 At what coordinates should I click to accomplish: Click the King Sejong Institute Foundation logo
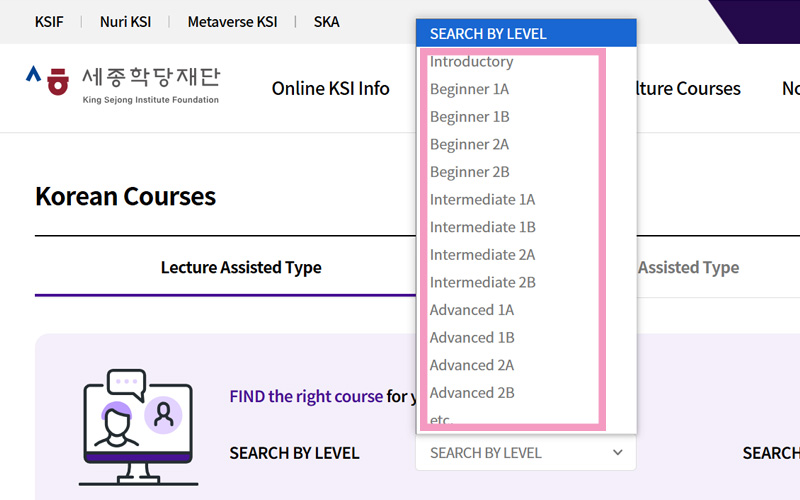[122, 85]
